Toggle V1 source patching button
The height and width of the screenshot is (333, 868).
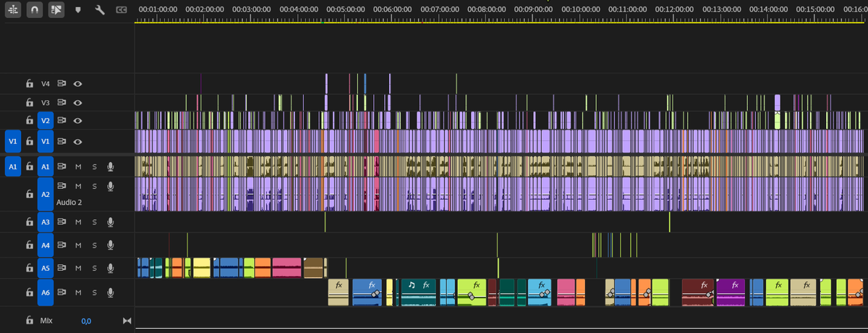pos(12,142)
